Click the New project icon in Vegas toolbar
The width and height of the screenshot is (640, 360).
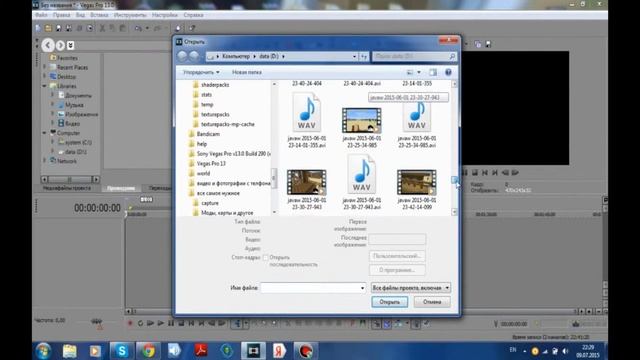coord(38,28)
